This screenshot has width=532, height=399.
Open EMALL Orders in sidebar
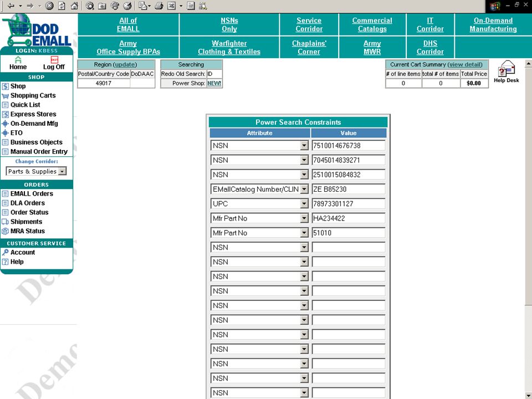[x=32, y=194]
